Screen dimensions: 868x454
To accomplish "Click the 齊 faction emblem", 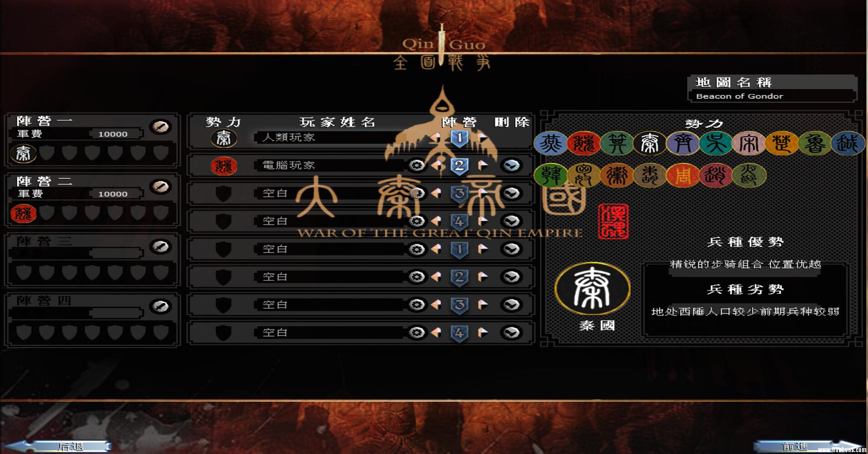I will 682,144.
